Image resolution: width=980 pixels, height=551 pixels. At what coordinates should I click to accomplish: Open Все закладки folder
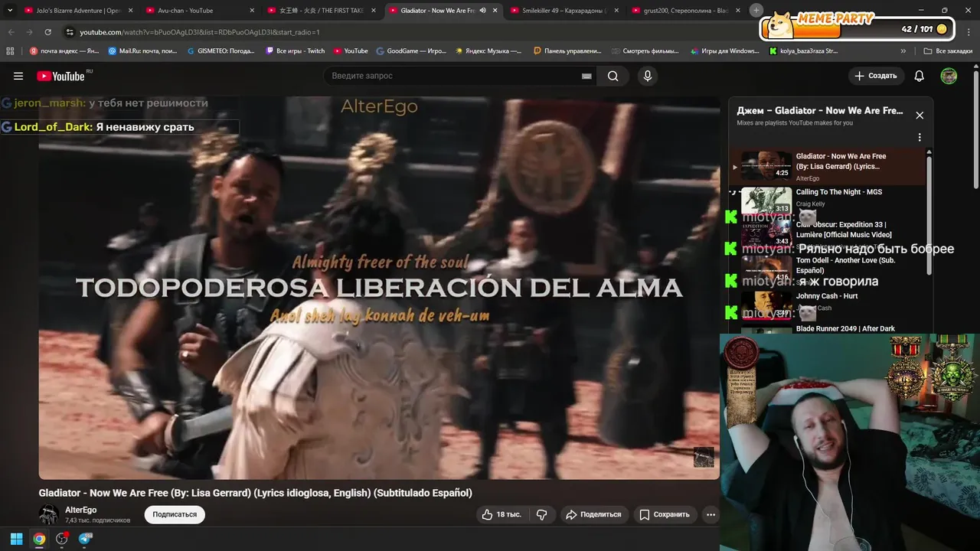click(x=949, y=51)
